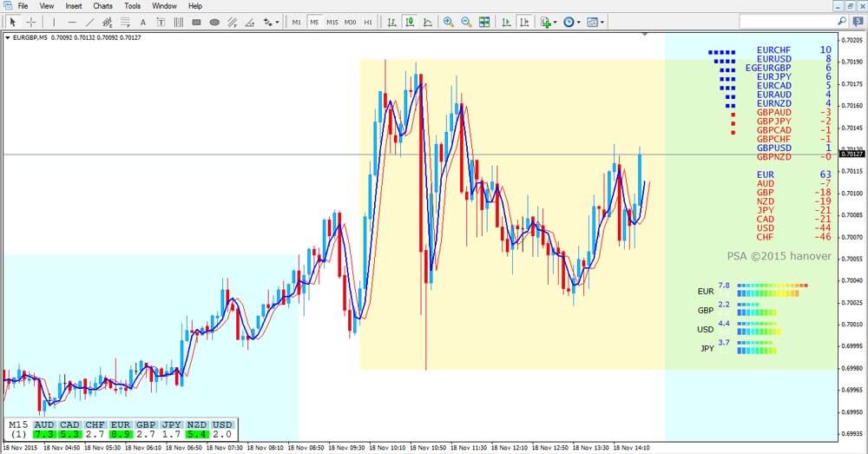The height and width of the screenshot is (454, 868).
Task: Click the 0.70127 current price label
Action: tap(852, 154)
